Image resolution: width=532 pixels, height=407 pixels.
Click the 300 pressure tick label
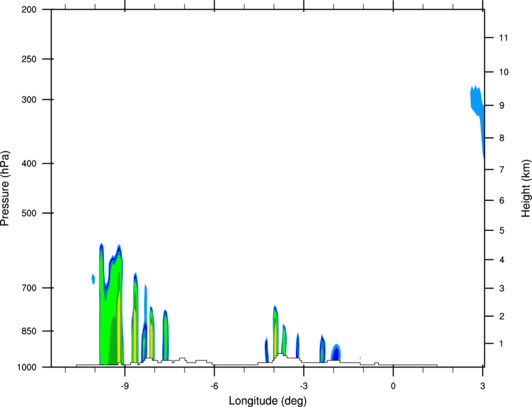pos(29,100)
